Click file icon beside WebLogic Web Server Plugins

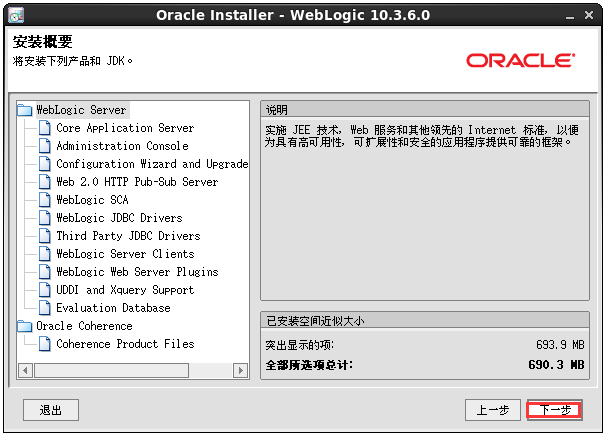pyautogui.click(x=45, y=272)
